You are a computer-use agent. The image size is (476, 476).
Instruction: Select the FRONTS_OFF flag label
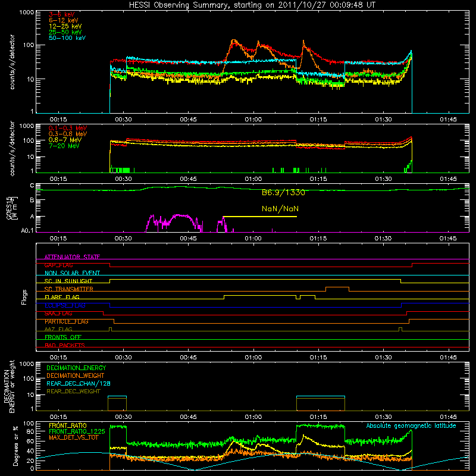click(x=63, y=337)
